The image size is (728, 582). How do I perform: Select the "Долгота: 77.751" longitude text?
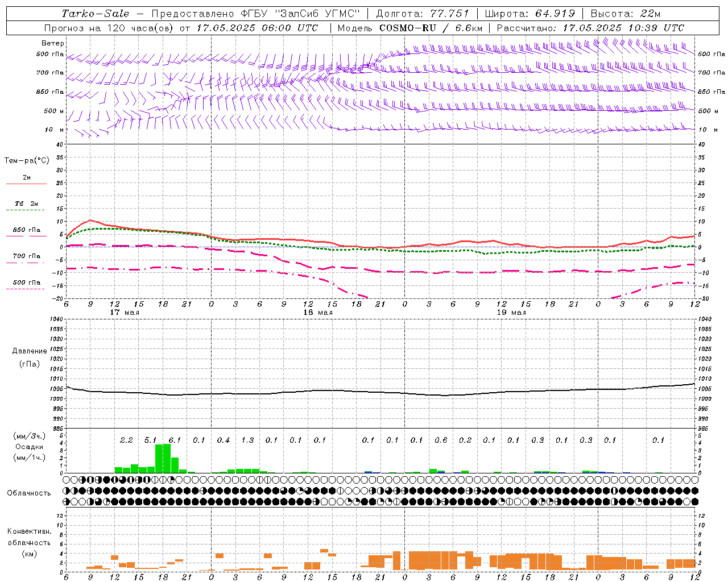tap(423, 14)
